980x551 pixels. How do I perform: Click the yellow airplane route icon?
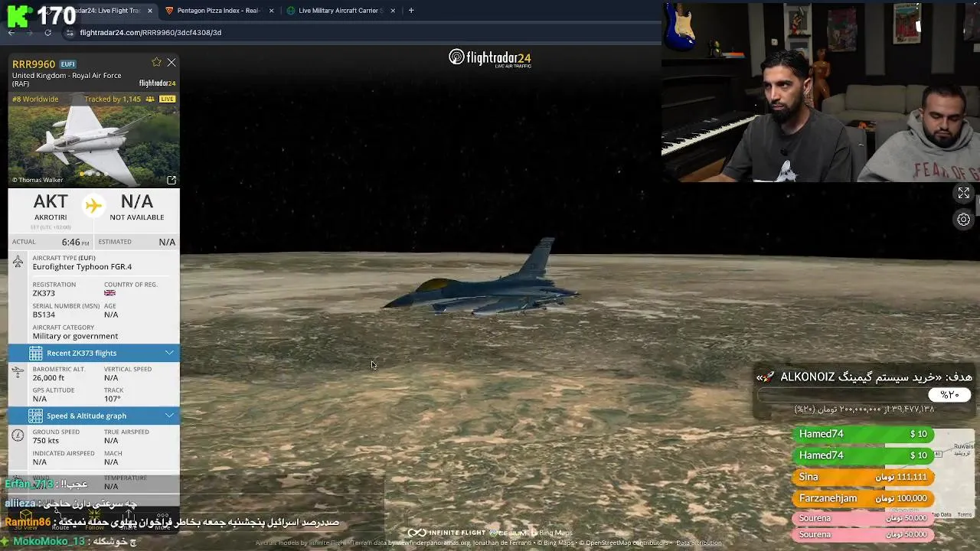coord(93,205)
